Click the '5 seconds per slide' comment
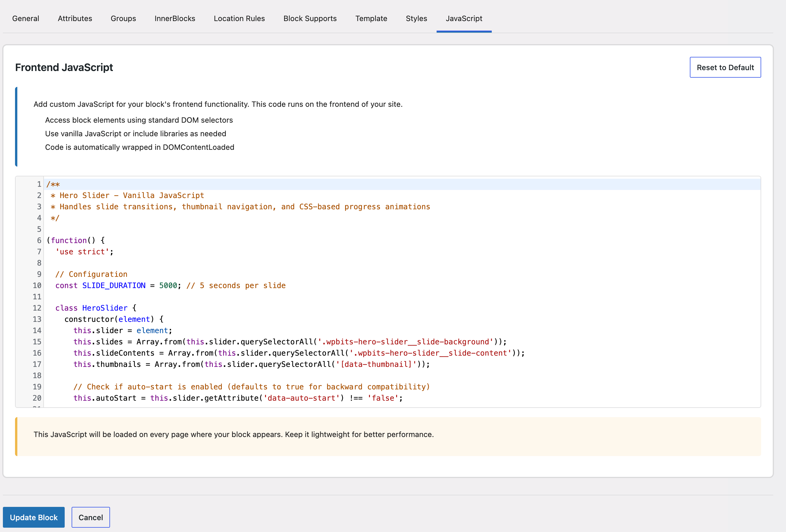The width and height of the screenshot is (786, 532). [x=236, y=285]
